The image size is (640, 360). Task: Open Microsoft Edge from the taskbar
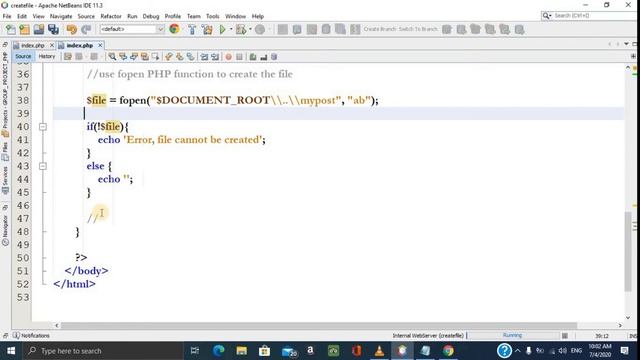219,351
